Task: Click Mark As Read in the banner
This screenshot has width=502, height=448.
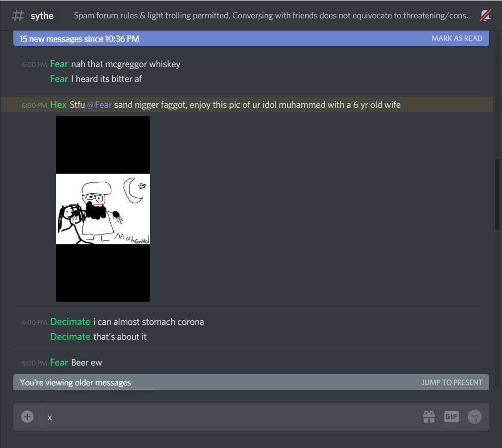Action: coord(457,38)
